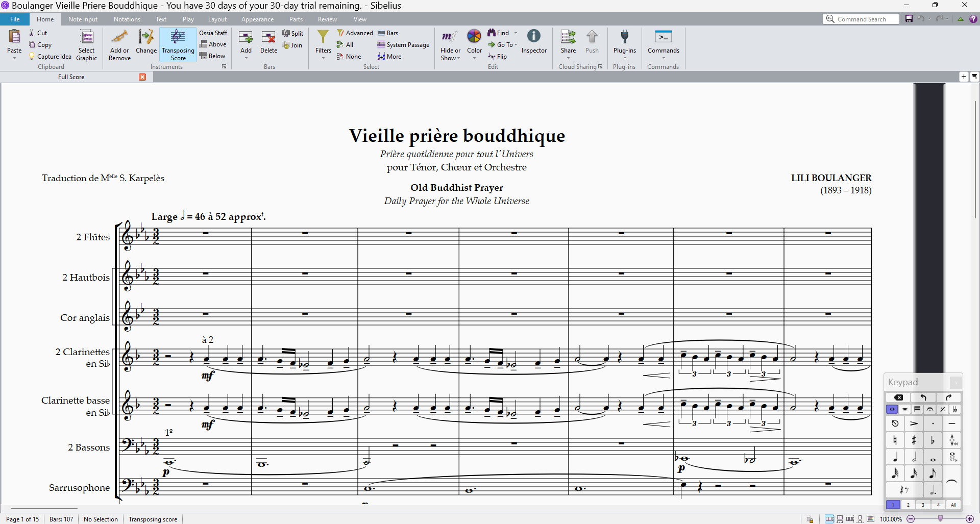Screen dimensions: 980x524
Task: Click the Save disk icon
Action: 909,19
